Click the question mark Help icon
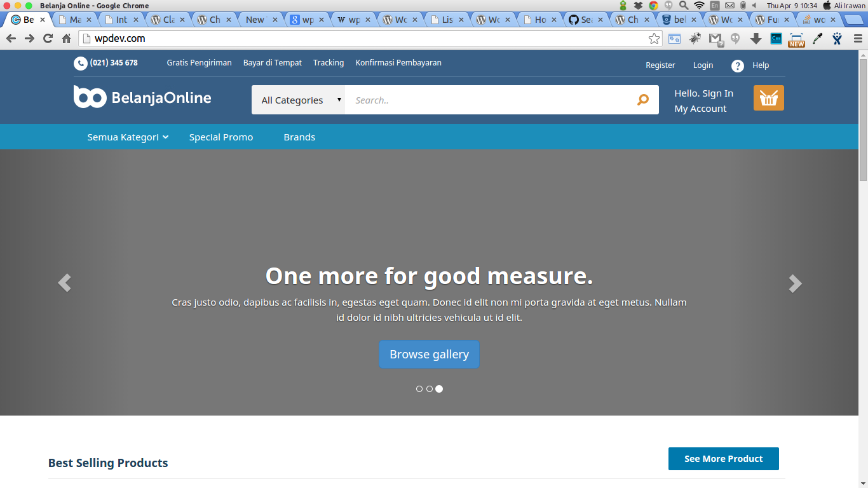The image size is (868, 488). click(737, 65)
